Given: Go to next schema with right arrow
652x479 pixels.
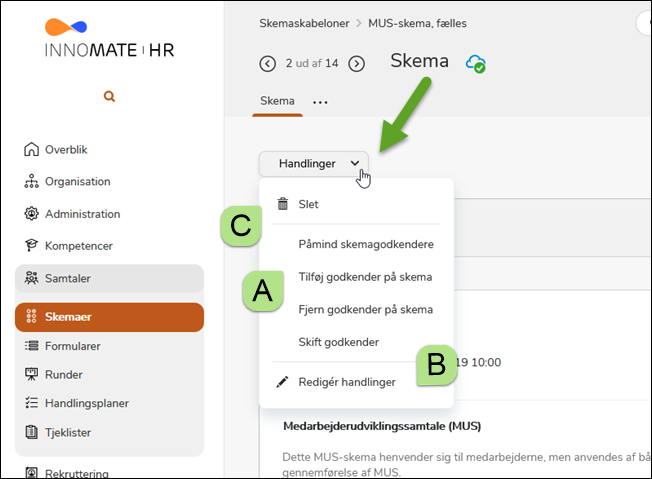Looking at the screenshot, I should pyautogui.click(x=356, y=64).
